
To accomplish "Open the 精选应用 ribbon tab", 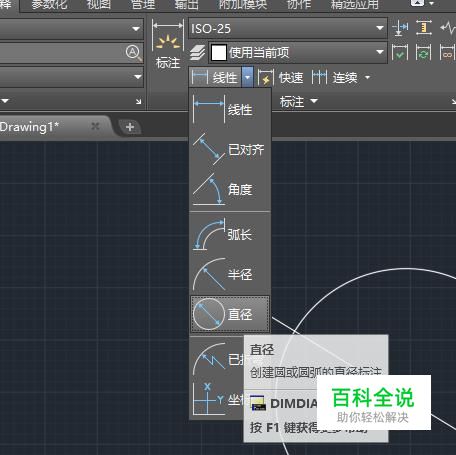I will (355, 5).
